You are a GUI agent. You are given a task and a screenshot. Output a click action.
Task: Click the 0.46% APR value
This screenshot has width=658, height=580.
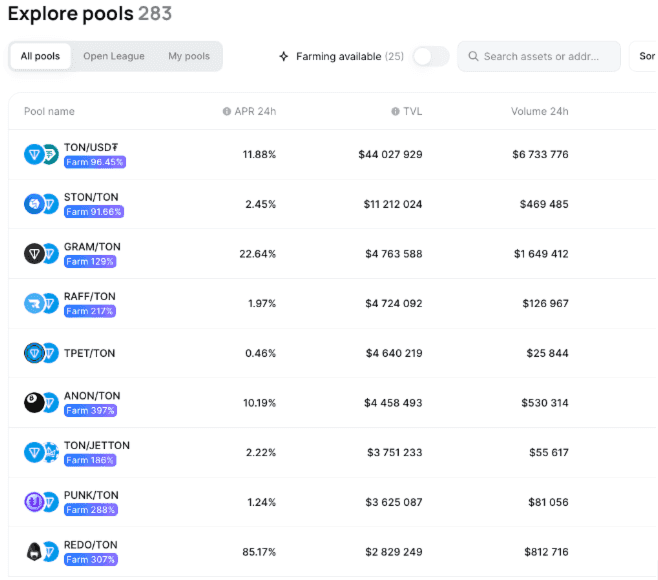pyautogui.click(x=261, y=353)
